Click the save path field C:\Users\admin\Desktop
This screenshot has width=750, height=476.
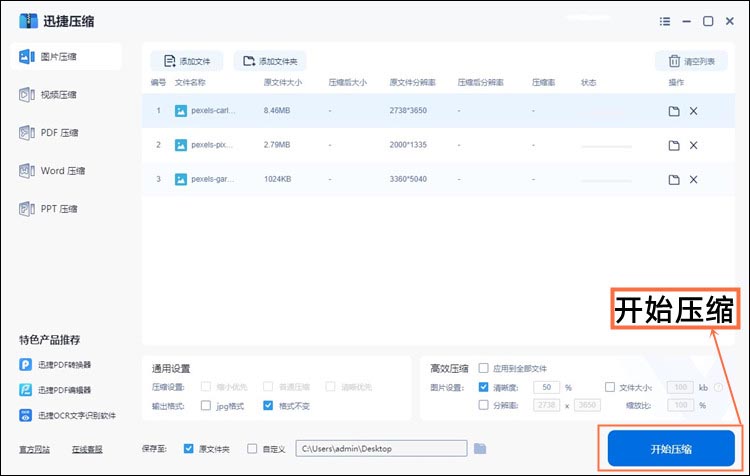click(x=381, y=449)
